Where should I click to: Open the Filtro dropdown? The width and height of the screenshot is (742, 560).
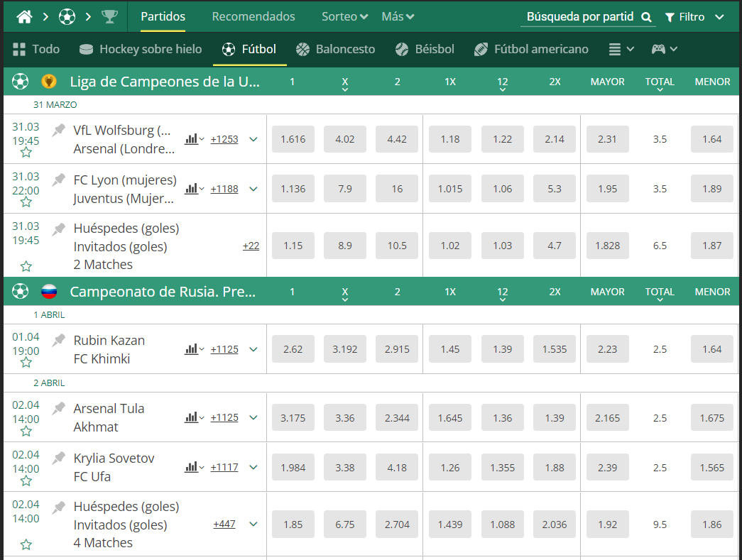(694, 17)
